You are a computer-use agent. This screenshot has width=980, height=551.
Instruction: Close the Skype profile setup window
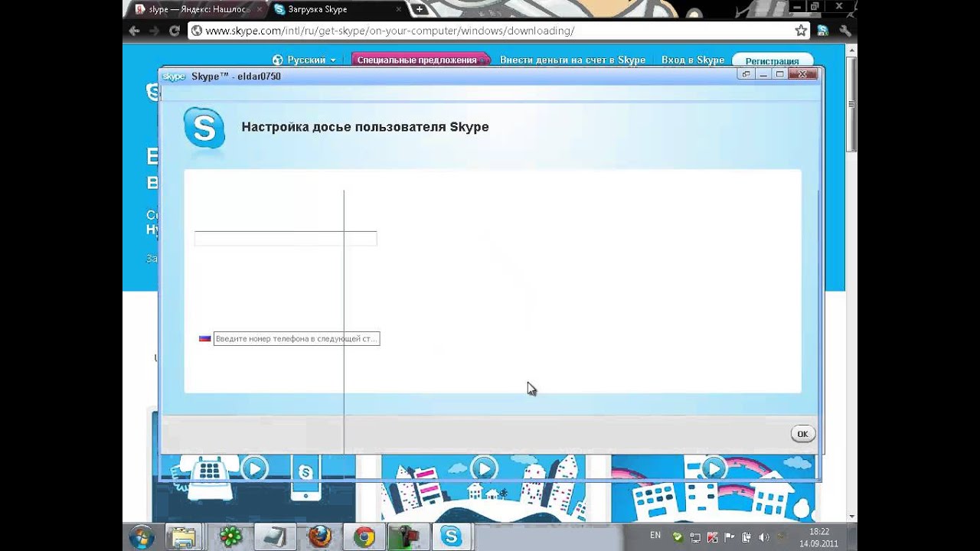coord(802,74)
